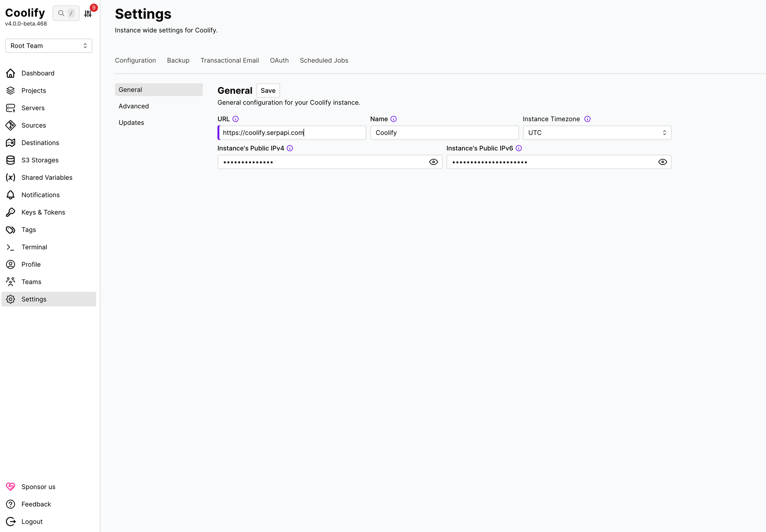Expand the search shortcut box

[66, 13]
